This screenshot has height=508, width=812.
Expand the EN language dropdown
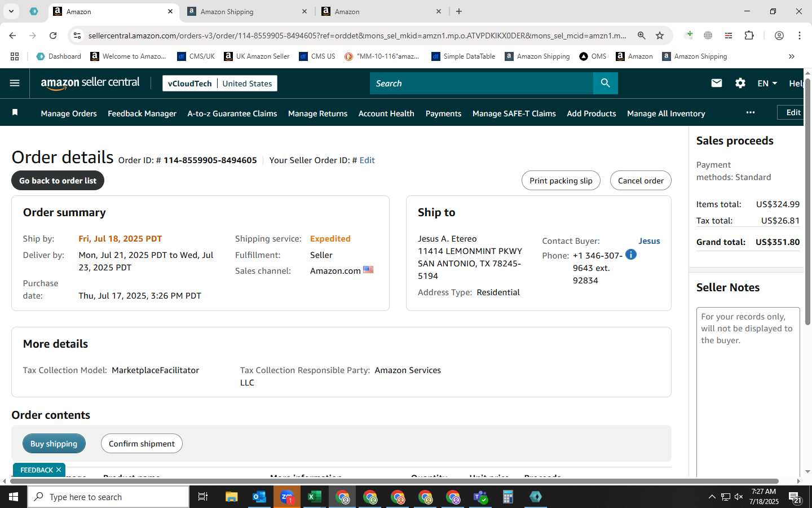point(767,83)
